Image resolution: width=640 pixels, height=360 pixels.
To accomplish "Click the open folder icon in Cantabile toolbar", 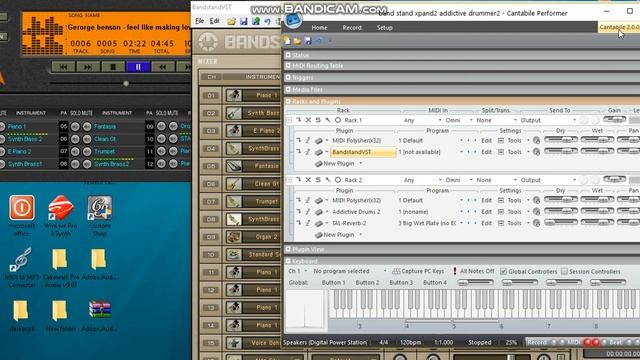I will tap(298, 41).
